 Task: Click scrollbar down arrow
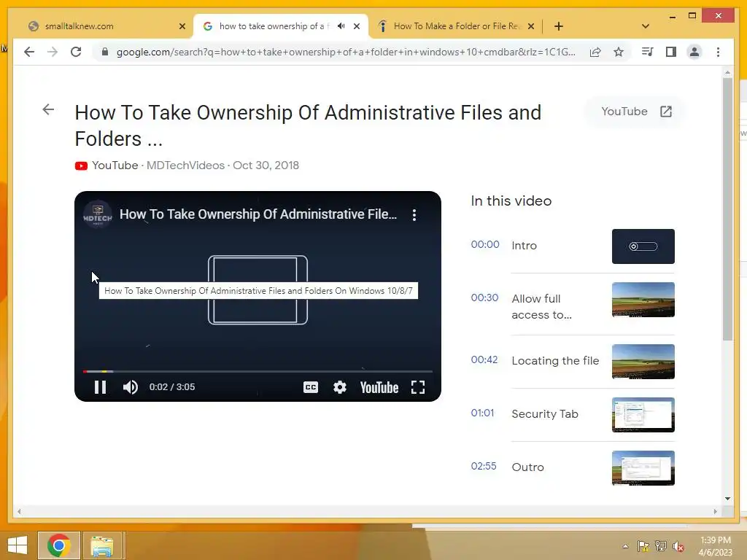(727, 499)
